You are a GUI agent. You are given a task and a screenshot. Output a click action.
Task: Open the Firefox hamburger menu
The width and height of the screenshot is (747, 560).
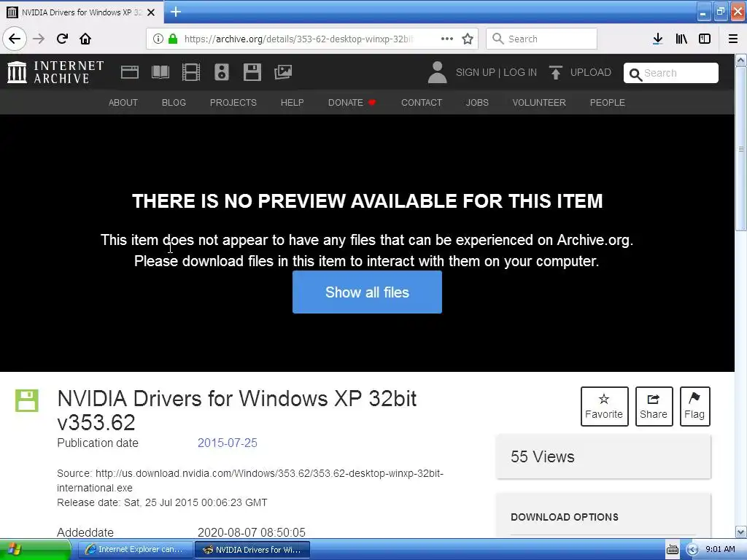[x=733, y=39]
